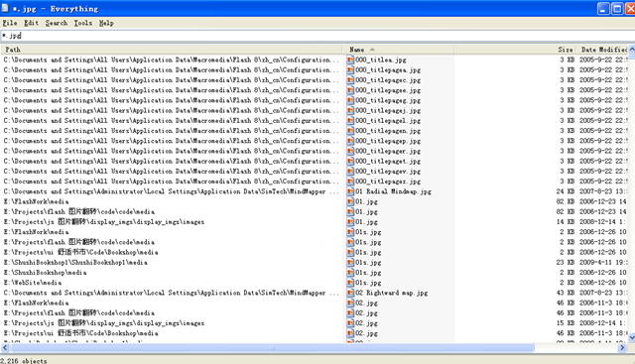This screenshot has height=364, width=635.
Task: Click the horizontal scrollbar right arrow
Action: click(622, 348)
